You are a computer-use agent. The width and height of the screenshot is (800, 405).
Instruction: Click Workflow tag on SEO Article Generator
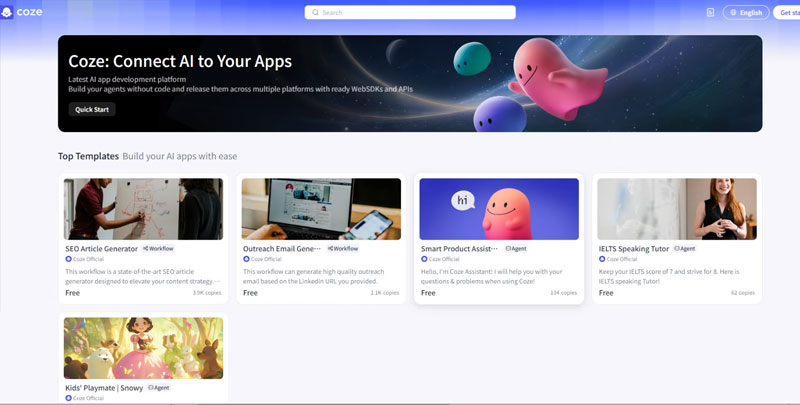point(158,248)
